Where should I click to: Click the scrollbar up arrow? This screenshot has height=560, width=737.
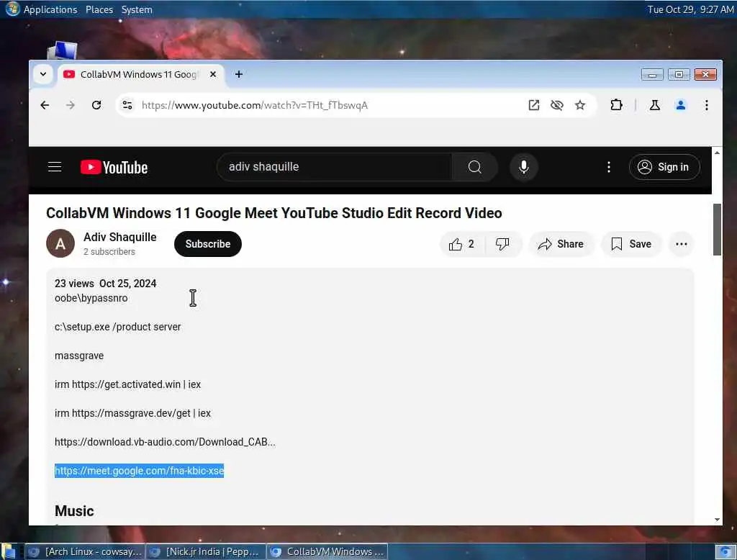[717, 153]
